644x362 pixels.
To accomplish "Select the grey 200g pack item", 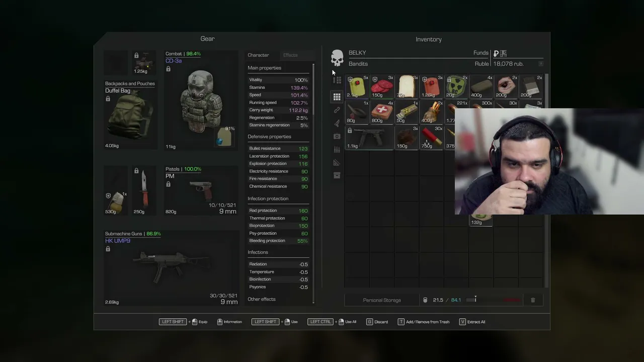I will click(x=530, y=86).
